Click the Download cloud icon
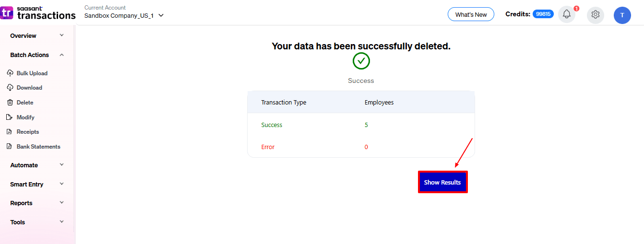 click(10, 88)
